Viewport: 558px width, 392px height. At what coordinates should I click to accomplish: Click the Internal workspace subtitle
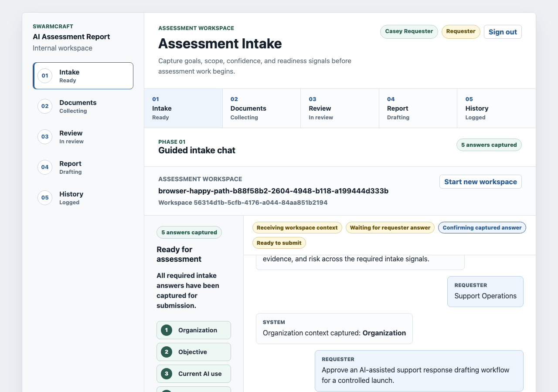click(62, 48)
